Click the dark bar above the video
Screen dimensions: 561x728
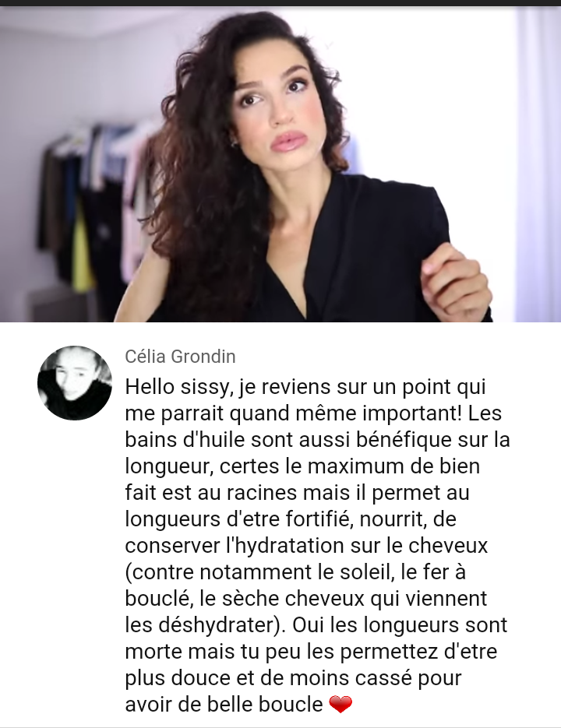tap(280, 3)
